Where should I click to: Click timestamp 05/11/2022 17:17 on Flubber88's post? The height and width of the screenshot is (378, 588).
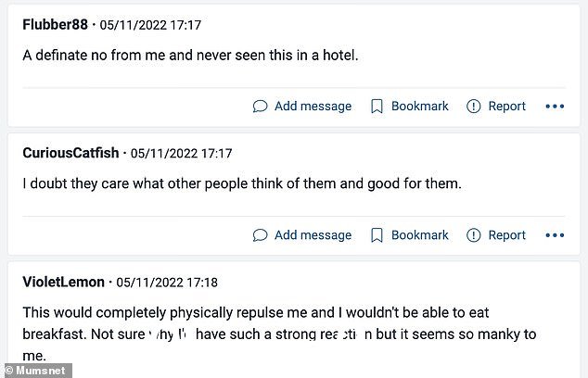click(x=150, y=25)
